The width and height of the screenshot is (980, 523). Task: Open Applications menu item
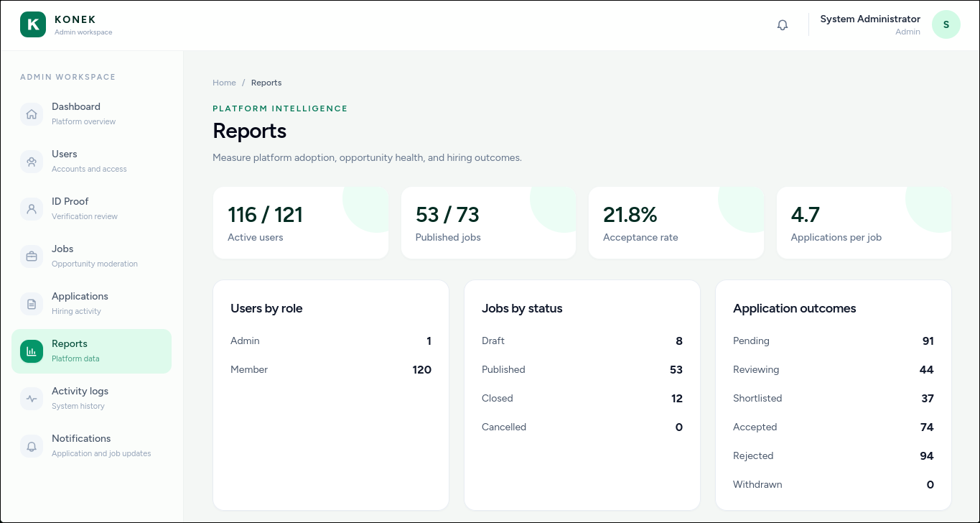click(x=91, y=303)
